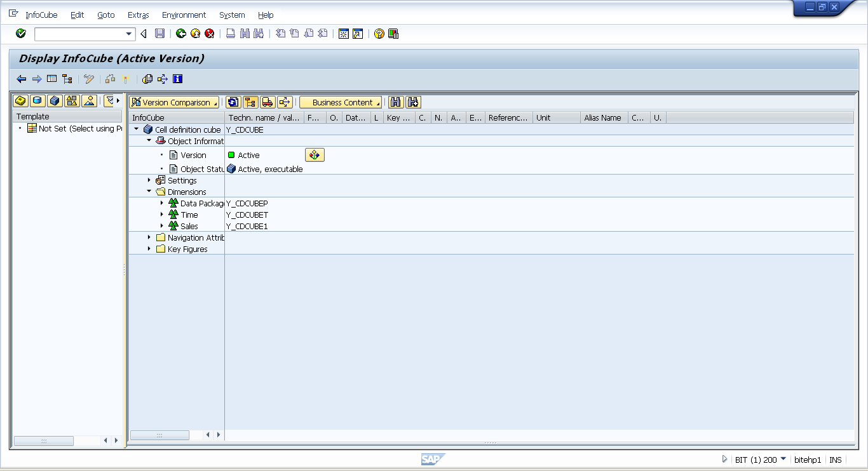Click the yellow InfoSource template icon
This screenshot has width=868, height=471.
click(x=21, y=101)
